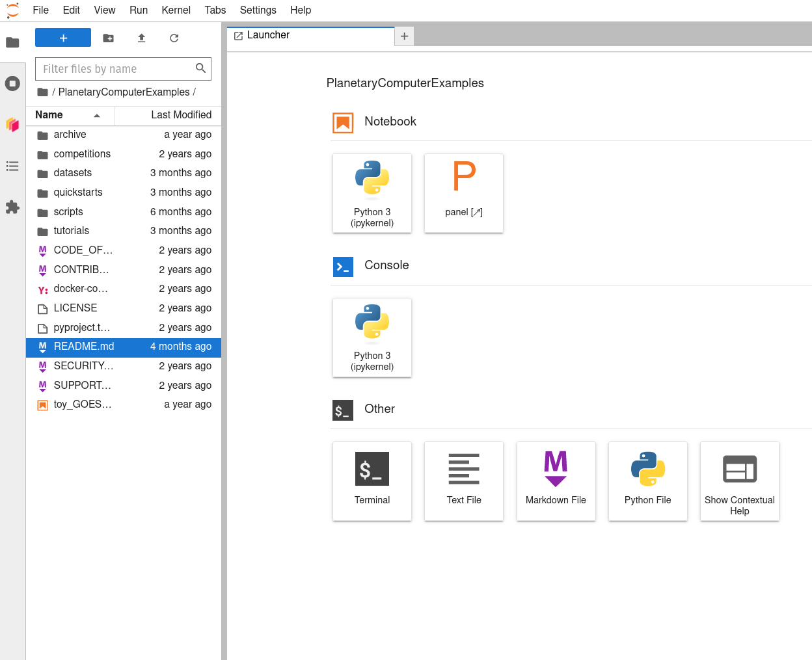Open a new Terminal
Viewport: 812px width, 660px height.
pyautogui.click(x=372, y=481)
